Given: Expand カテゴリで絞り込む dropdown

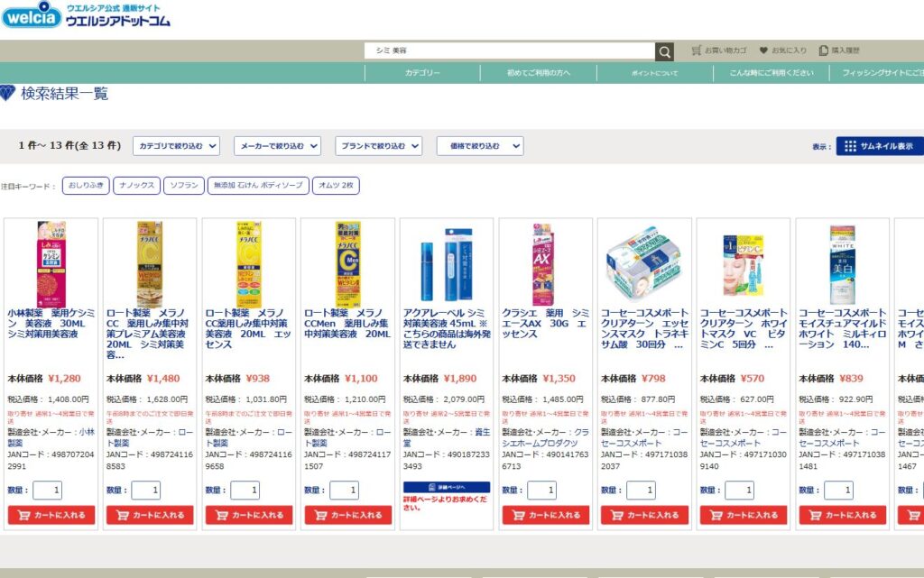Looking at the screenshot, I should [x=176, y=146].
